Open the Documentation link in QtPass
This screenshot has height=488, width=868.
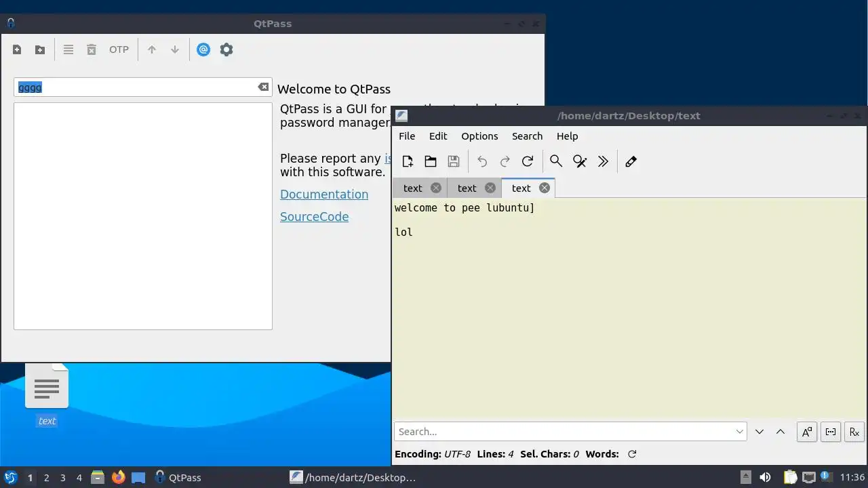[324, 195]
